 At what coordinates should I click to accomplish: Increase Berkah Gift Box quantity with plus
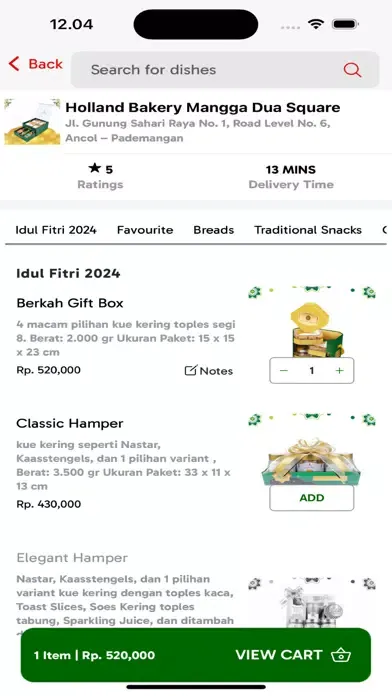(340, 371)
